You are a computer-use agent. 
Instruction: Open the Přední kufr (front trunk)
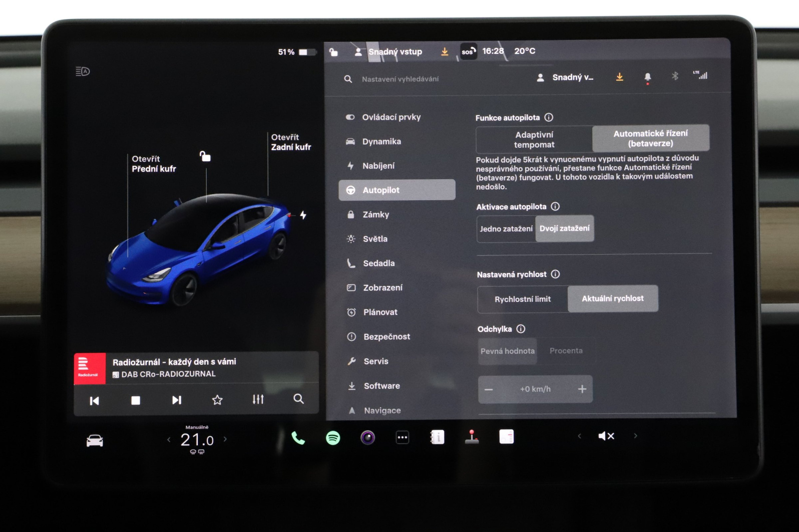pos(154,164)
